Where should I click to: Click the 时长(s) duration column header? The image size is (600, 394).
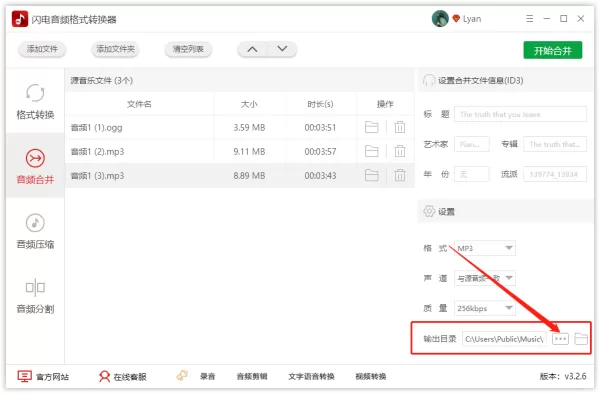(320, 104)
